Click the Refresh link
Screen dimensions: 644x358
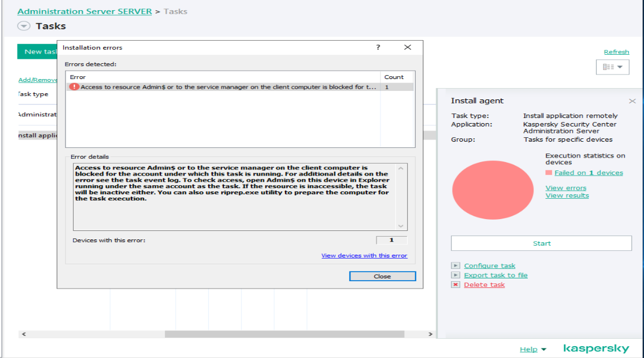pos(616,52)
